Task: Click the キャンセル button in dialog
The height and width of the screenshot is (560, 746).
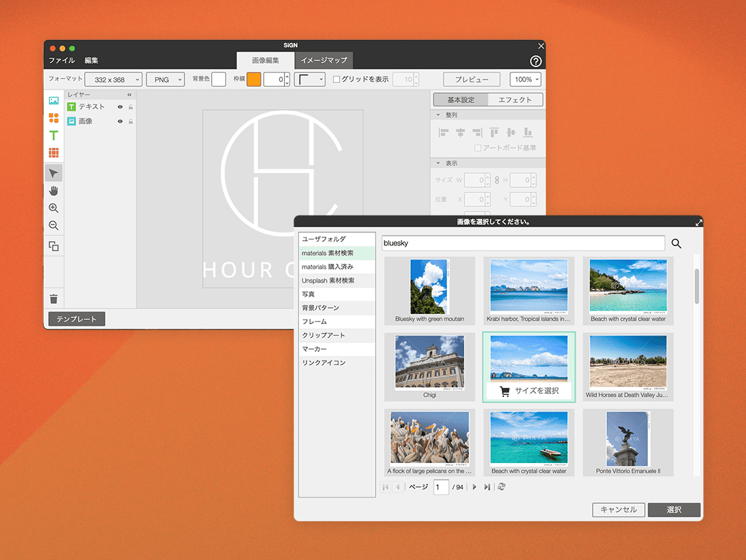Action: 619,510
